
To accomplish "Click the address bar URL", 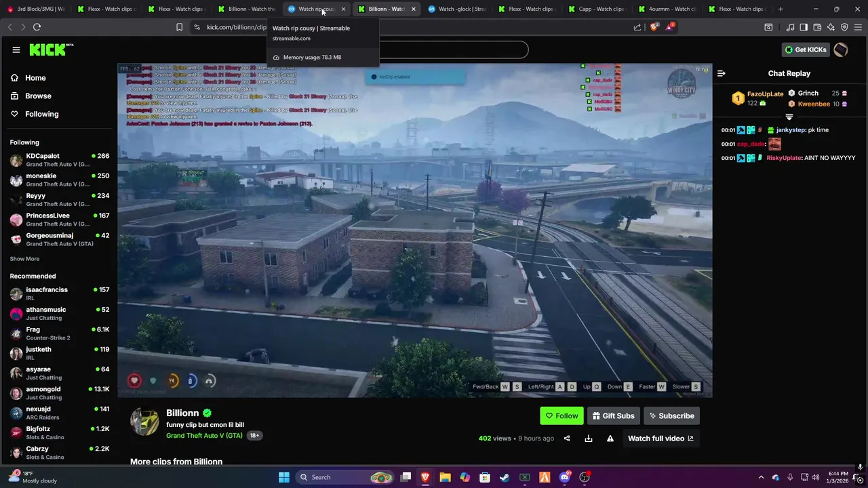I will [237, 27].
